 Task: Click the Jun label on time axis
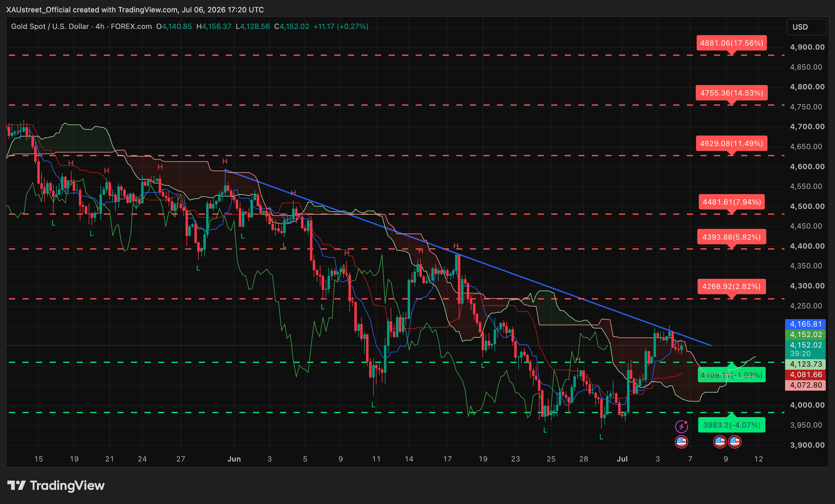point(234,459)
